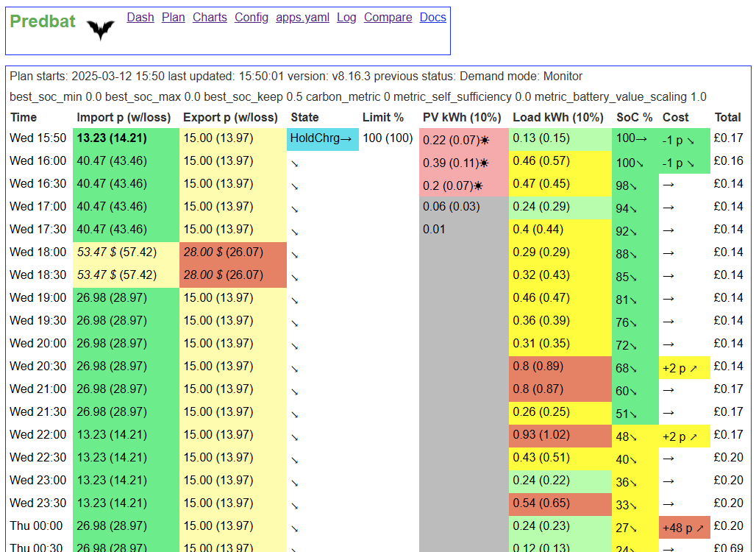Image resolution: width=756 pixels, height=552 pixels.
Task: Open the Docs link
Action: point(432,18)
